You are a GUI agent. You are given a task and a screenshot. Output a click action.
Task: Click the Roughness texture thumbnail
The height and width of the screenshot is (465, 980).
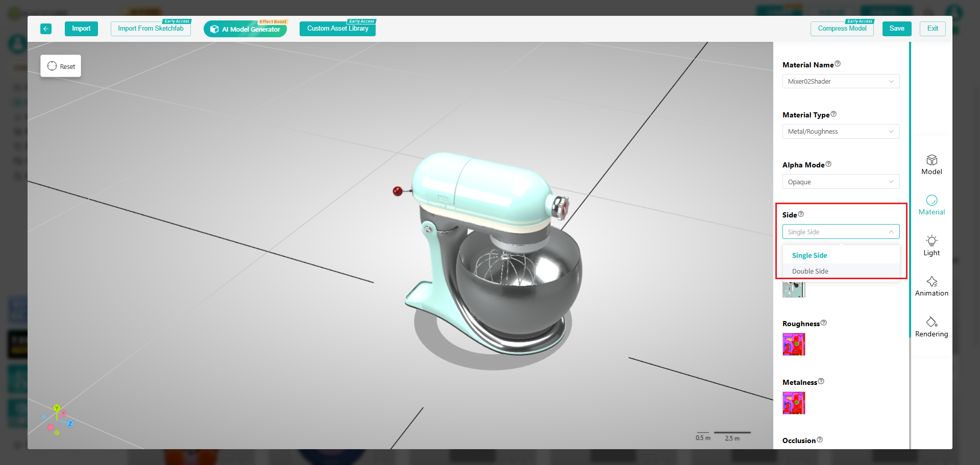[x=794, y=345]
